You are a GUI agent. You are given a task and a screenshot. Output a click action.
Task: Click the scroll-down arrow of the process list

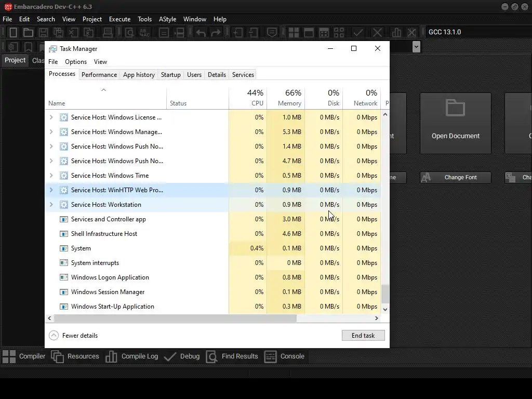[x=385, y=310]
